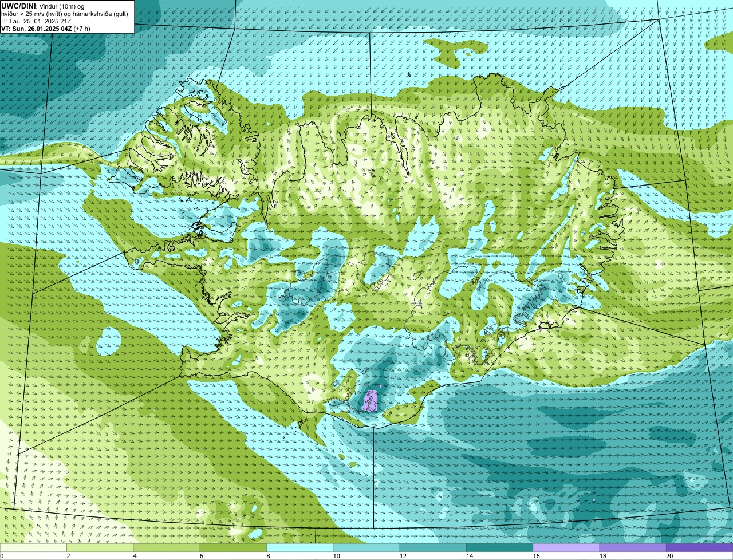Click the legend scale label "8"
The width and height of the screenshot is (733, 560).
coord(268,556)
